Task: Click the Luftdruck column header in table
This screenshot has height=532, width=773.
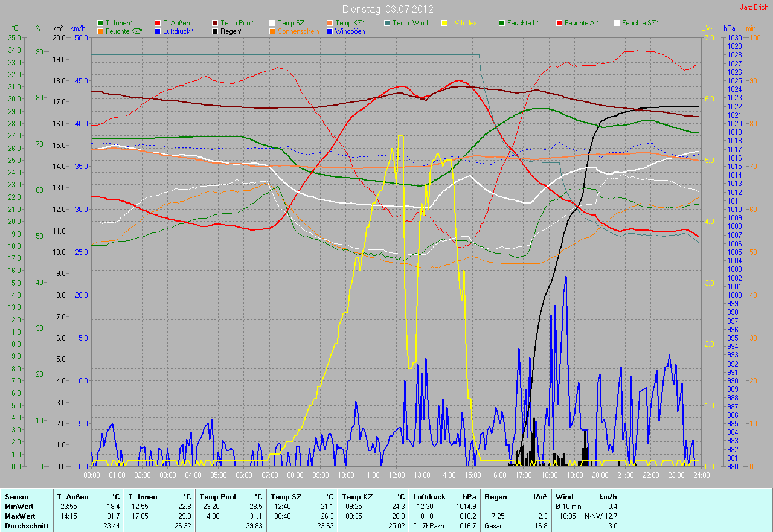Action: click(429, 497)
